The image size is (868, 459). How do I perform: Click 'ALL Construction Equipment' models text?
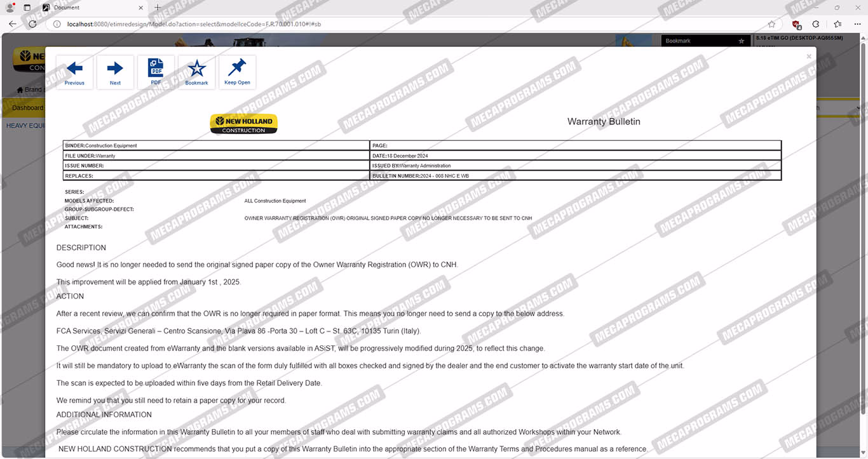[275, 201]
